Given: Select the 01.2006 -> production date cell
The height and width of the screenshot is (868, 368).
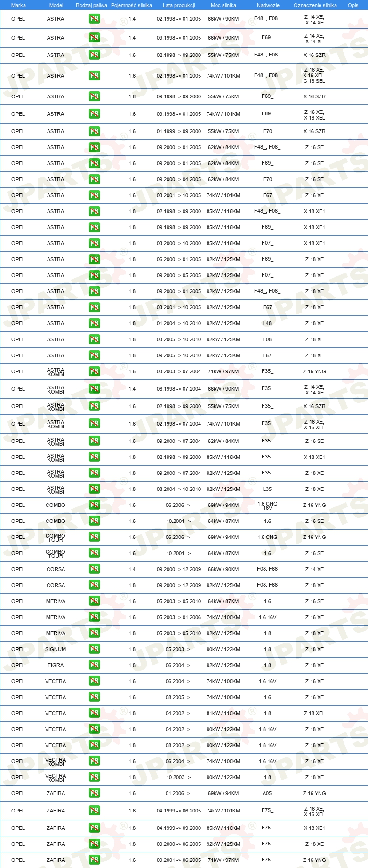Looking at the screenshot, I should coord(178,793).
